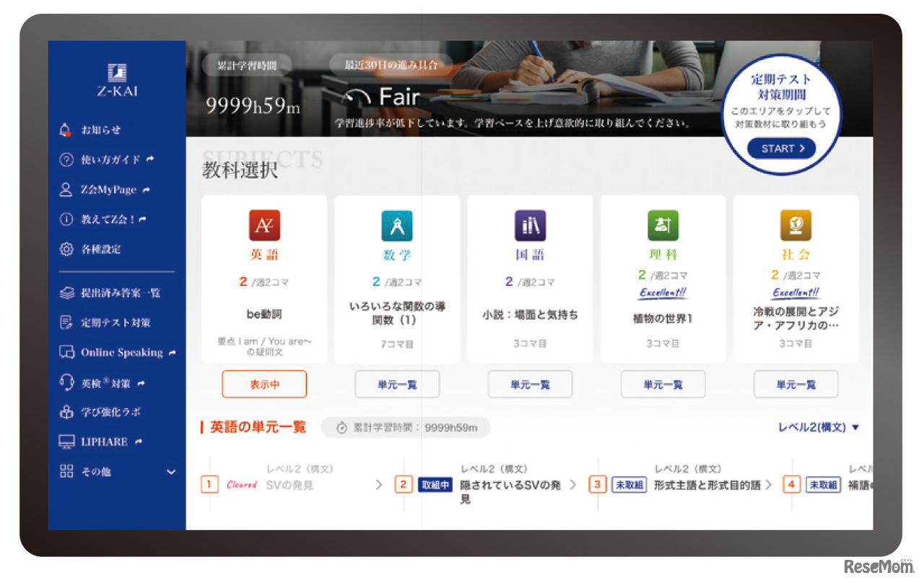This screenshot has height=583, width=924.
Task: Open 学び強化ラボ in the sidebar
Action: 112,411
